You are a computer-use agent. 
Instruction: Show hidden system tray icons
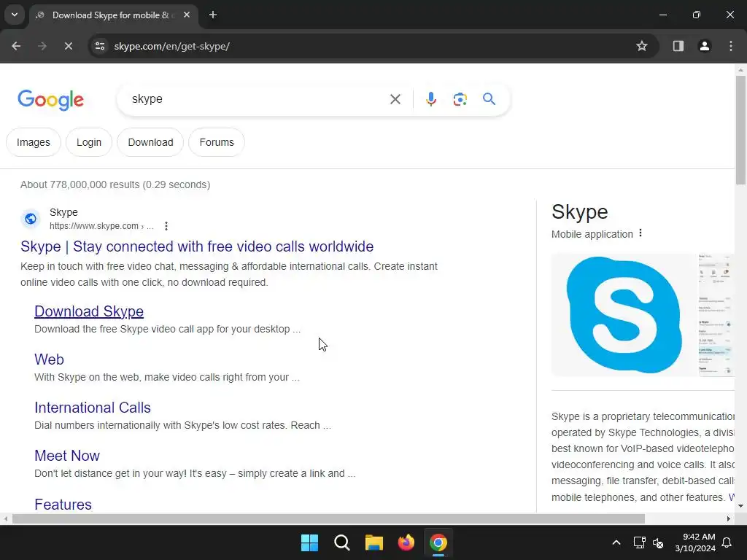pos(616,542)
